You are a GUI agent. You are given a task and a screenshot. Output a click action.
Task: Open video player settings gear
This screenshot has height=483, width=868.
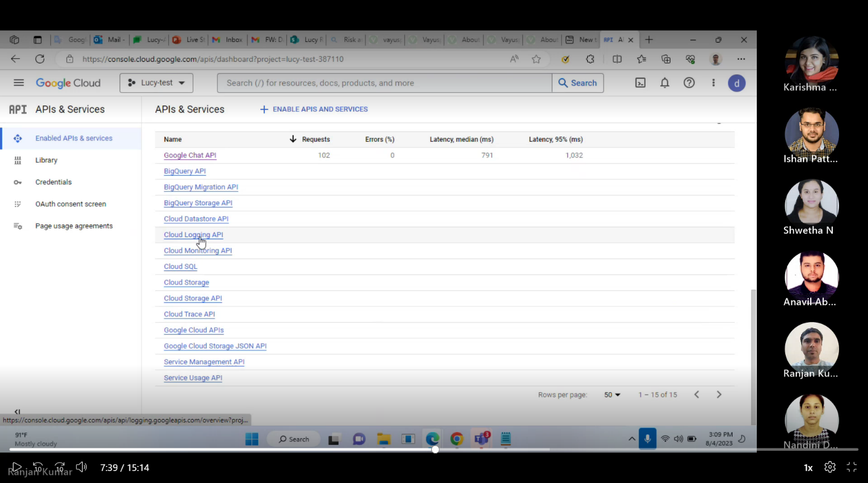pos(830,467)
